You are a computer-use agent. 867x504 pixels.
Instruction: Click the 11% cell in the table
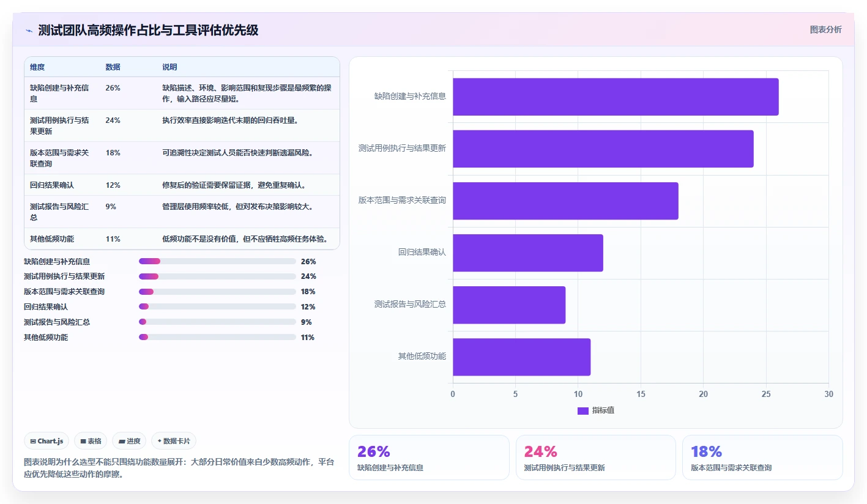113,239
